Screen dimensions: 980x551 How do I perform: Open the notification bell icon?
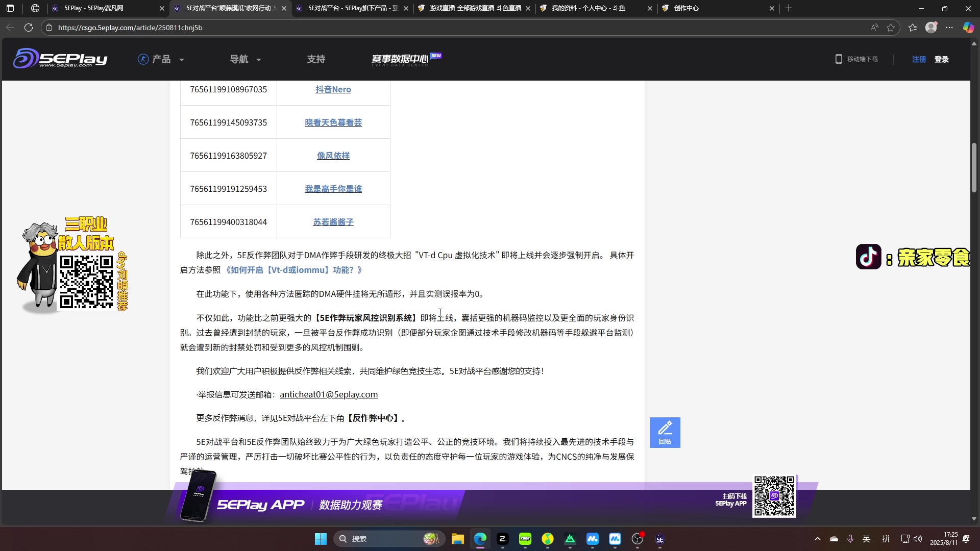click(966, 539)
